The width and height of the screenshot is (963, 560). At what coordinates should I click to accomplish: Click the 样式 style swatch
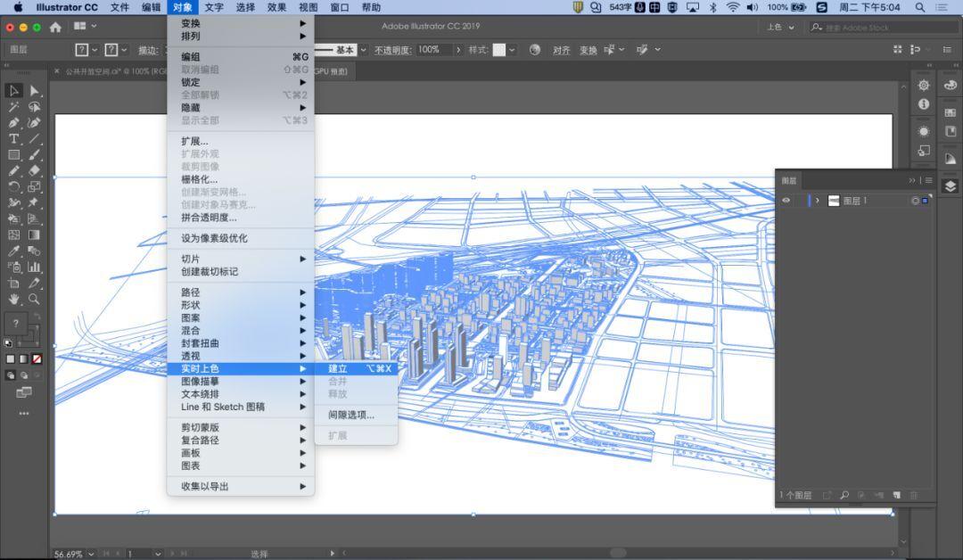pos(499,50)
